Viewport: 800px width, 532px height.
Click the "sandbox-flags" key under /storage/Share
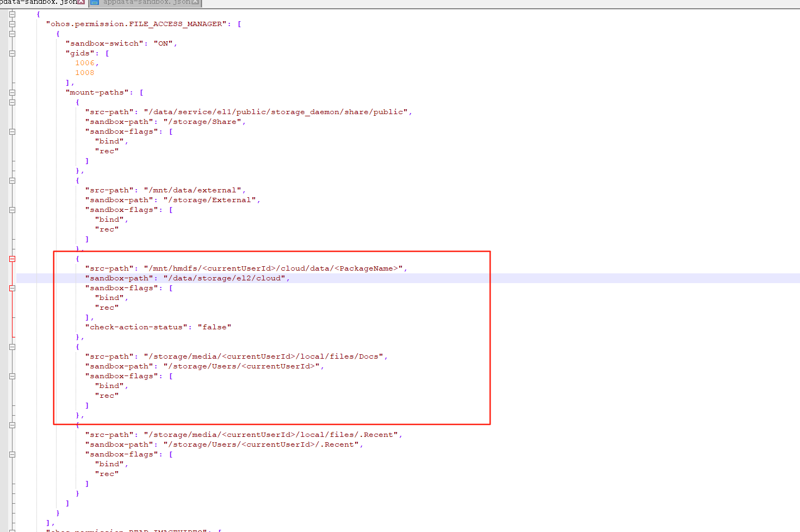[122, 132]
